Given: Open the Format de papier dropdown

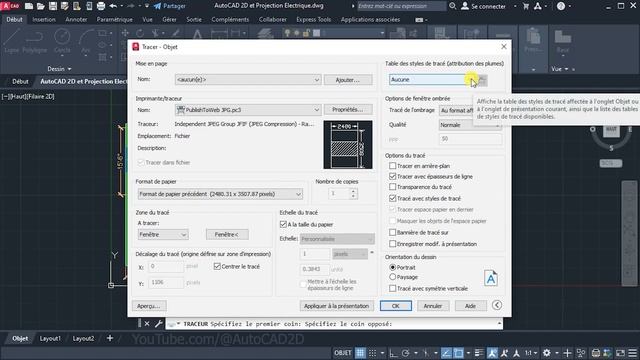Looking at the screenshot, I should [x=220, y=194].
